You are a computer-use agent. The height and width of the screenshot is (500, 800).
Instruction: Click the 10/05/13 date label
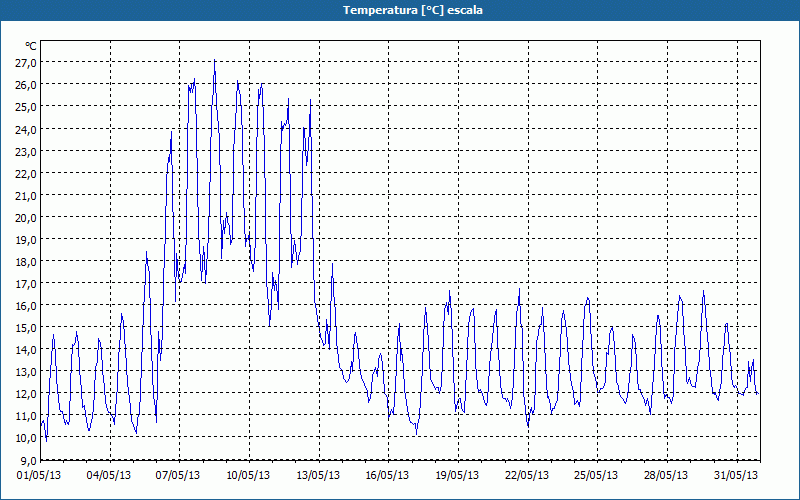click(x=248, y=475)
